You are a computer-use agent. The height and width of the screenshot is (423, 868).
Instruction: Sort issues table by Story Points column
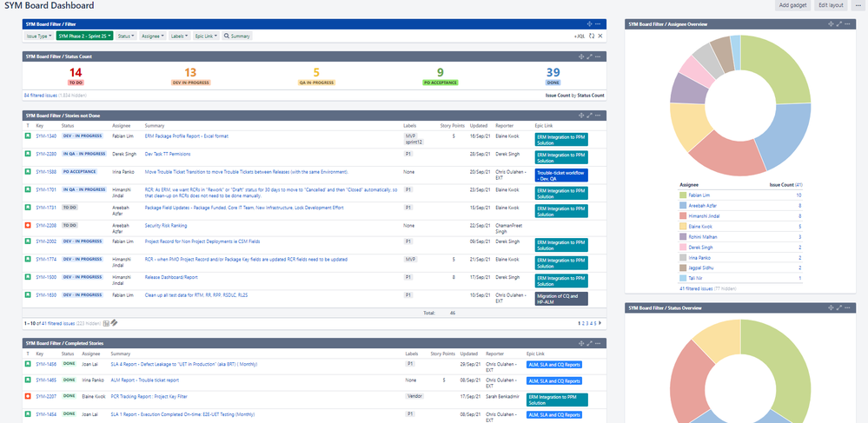[452, 126]
